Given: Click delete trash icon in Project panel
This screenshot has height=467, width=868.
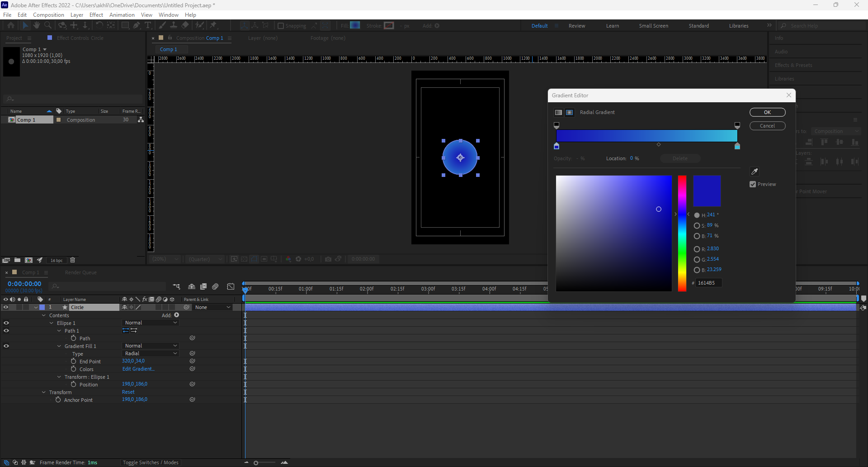Looking at the screenshot, I should point(72,260).
